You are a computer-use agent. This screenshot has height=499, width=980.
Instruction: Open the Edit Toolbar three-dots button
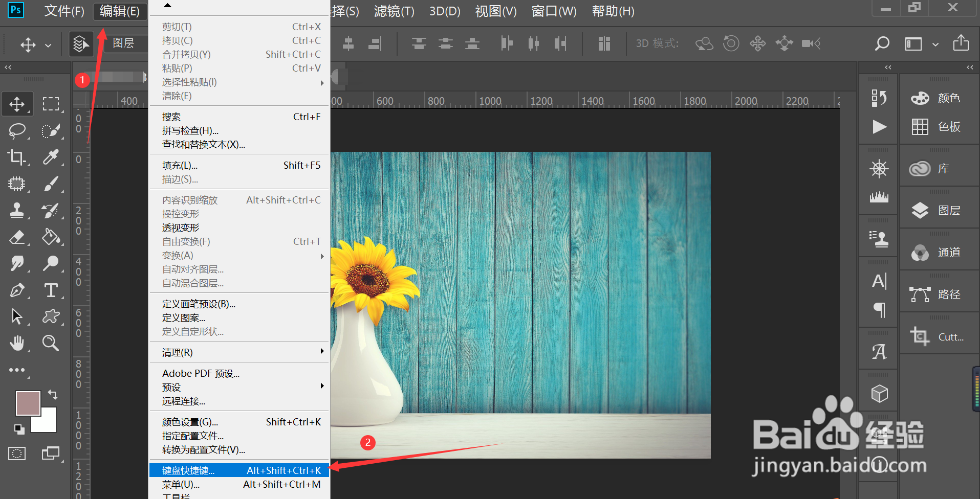coord(17,370)
